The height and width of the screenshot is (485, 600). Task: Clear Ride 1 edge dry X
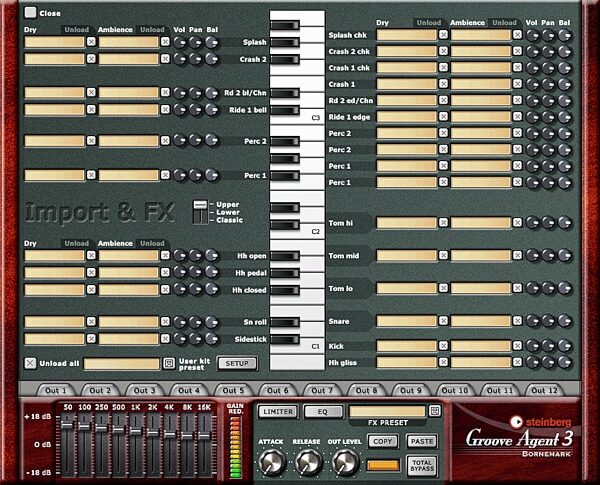(x=443, y=116)
